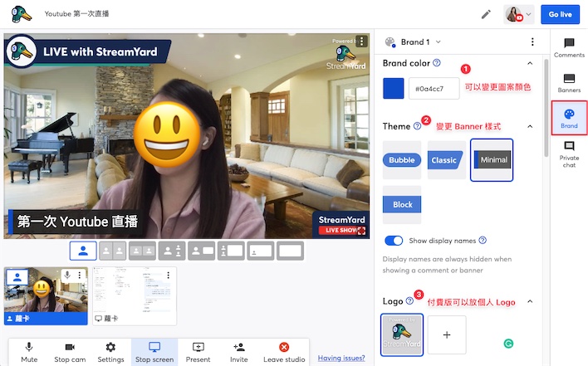
Task: Select the solo person layout
Action: (x=83, y=251)
